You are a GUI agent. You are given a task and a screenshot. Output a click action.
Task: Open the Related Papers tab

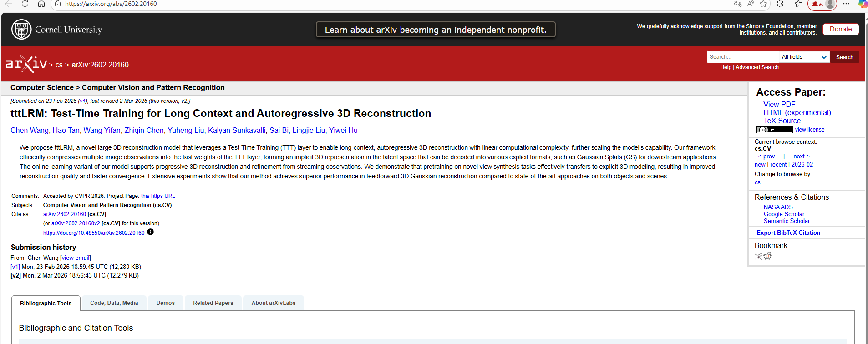(213, 303)
